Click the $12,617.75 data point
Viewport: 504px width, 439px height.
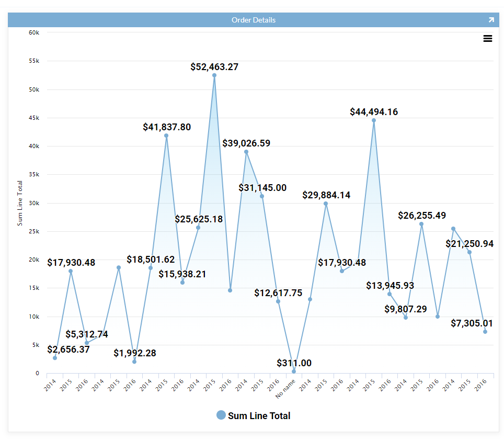coord(278,301)
